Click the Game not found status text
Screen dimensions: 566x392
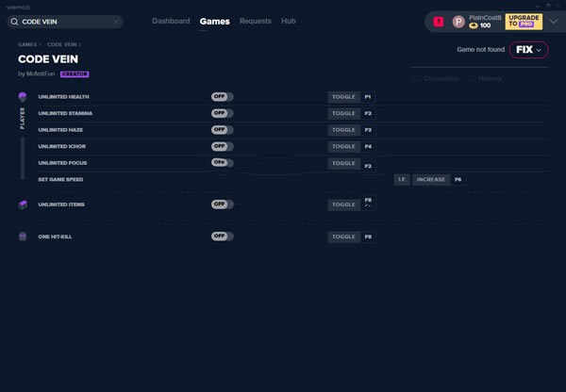480,49
